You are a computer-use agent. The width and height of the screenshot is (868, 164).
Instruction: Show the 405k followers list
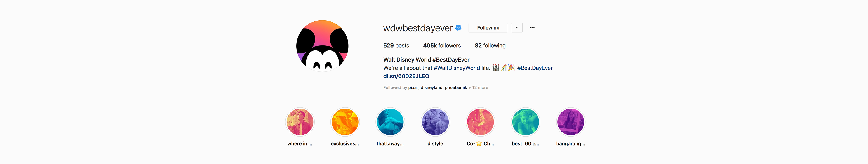(442, 46)
